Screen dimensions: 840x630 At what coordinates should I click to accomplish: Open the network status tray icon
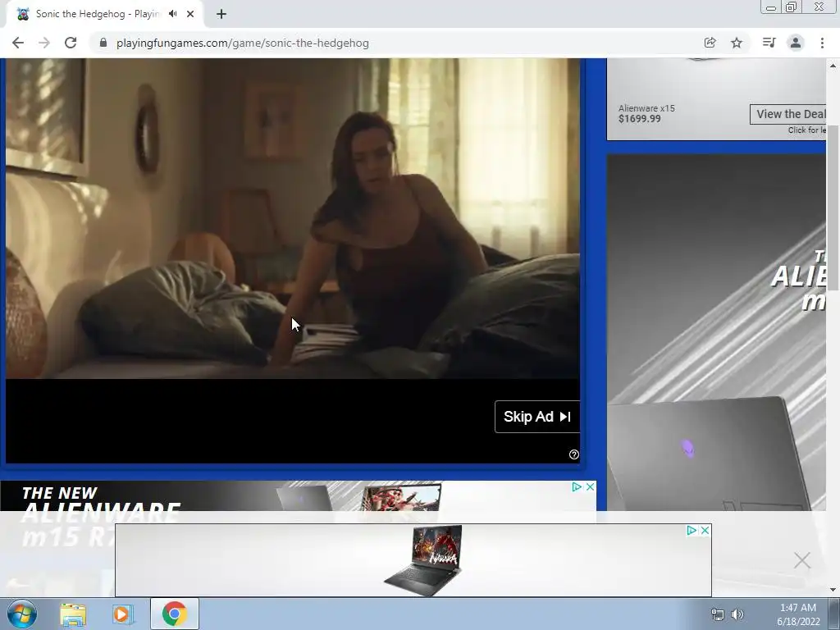pos(717,614)
